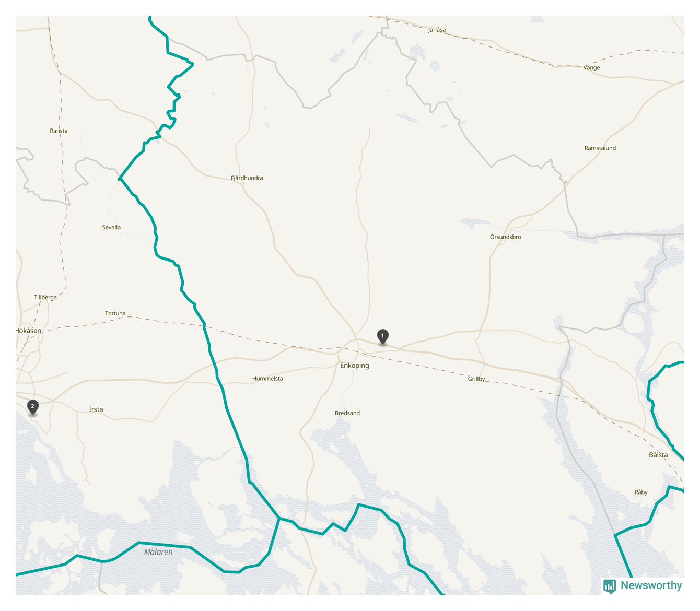Image resolution: width=700 pixels, height=611 pixels.
Task: Select the Sevalla place label
Action: tap(111, 228)
